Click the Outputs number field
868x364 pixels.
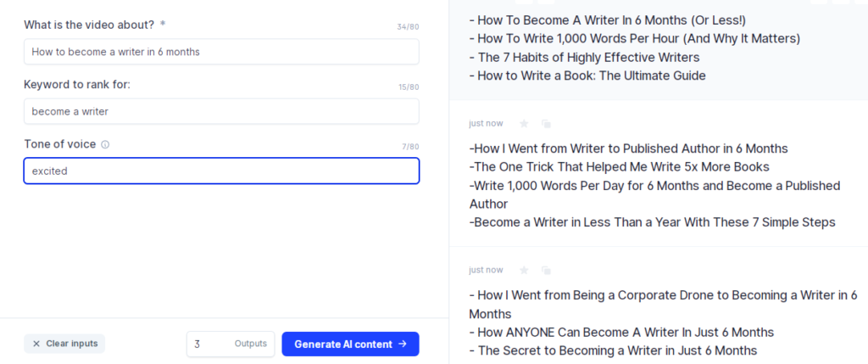(x=212, y=344)
